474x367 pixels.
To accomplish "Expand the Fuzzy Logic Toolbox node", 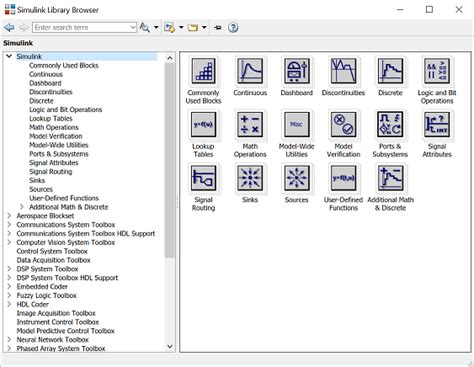I will point(9,295).
